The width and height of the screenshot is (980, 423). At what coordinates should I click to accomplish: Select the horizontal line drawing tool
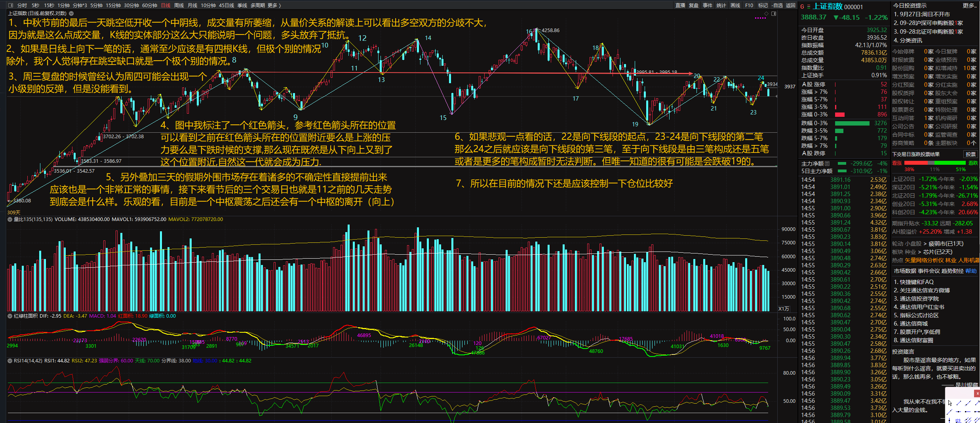click(x=959, y=412)
